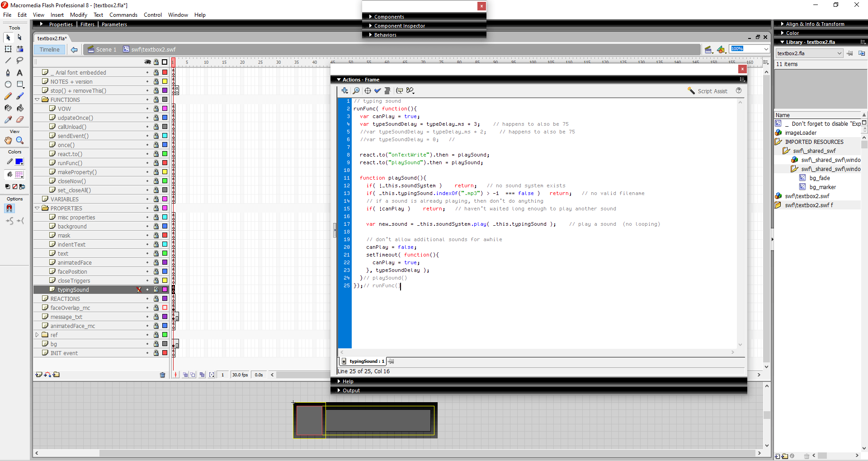Image resolution: width=868 pixels, height=461 pixels.
Task: Toggle visibility dot of typingSound layer
Action: click(147, 290)
